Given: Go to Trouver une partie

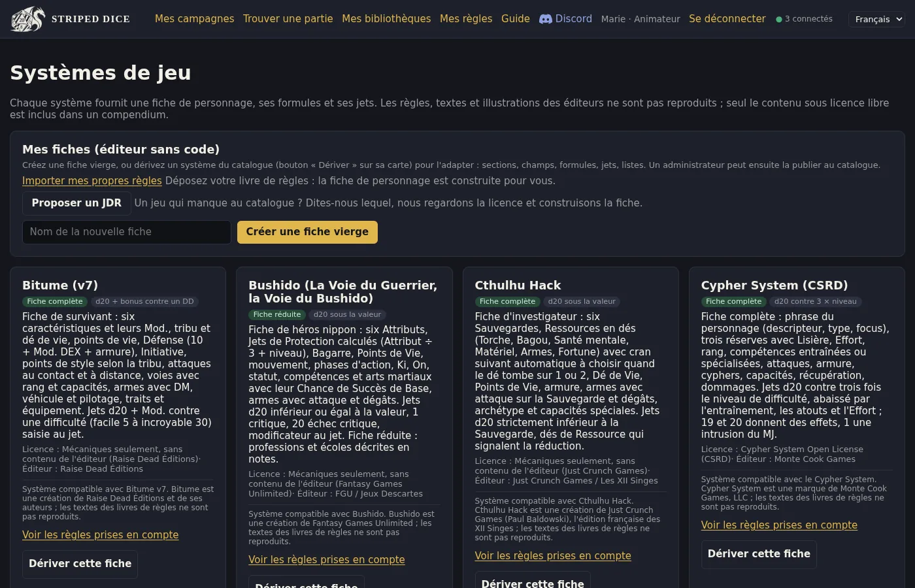Looking at the screenshot, I should coord(288,19).
